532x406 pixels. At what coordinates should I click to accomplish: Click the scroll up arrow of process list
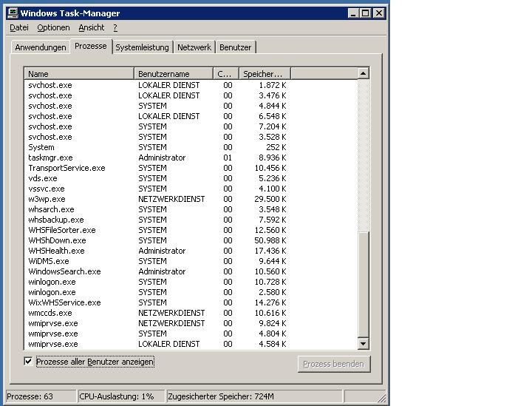tap(363, 73)
